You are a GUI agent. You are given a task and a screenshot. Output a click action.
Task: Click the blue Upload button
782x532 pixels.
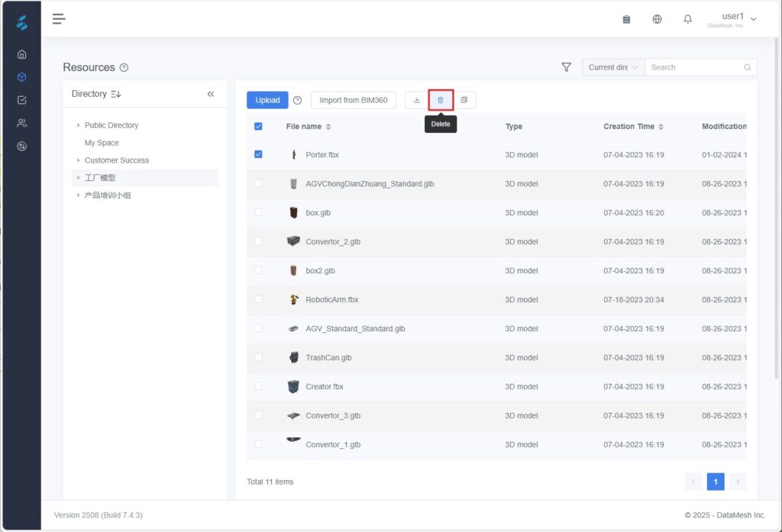click(x=267, y=100)
